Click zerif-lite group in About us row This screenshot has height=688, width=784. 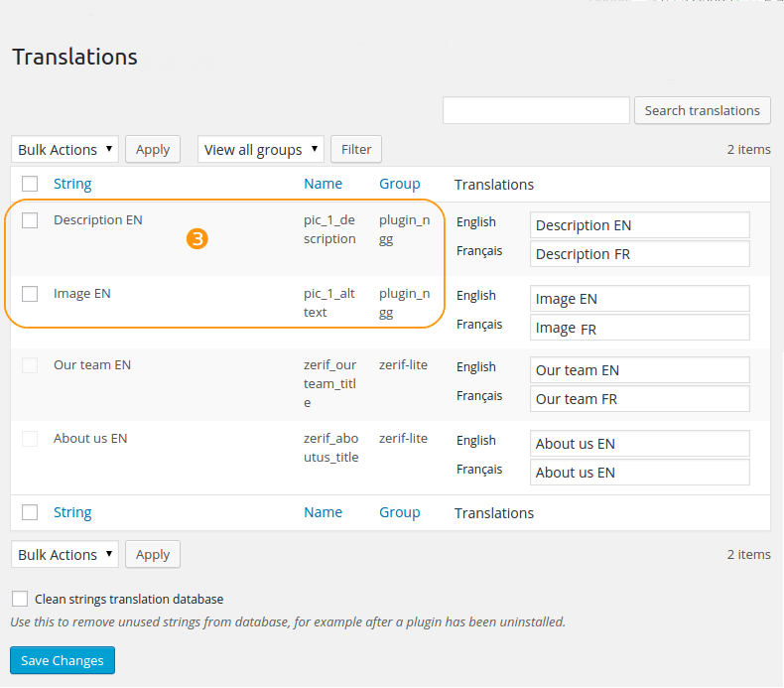click(403, 439)
